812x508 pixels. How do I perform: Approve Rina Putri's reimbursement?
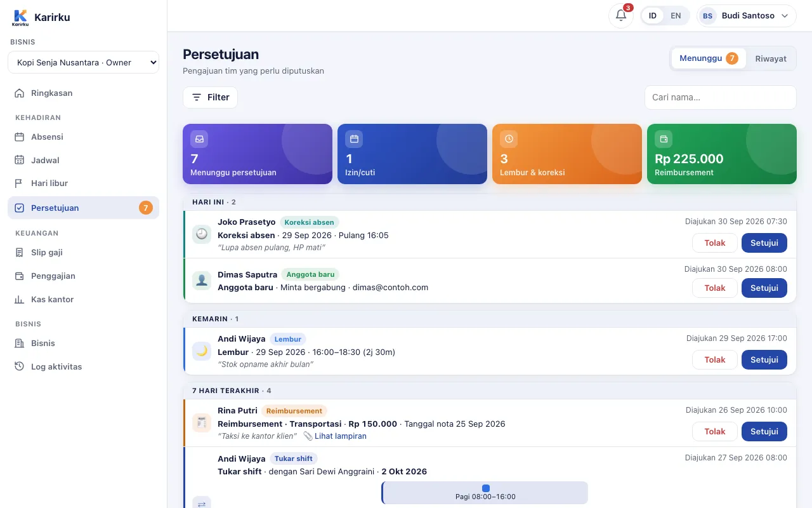pos(764,431)
